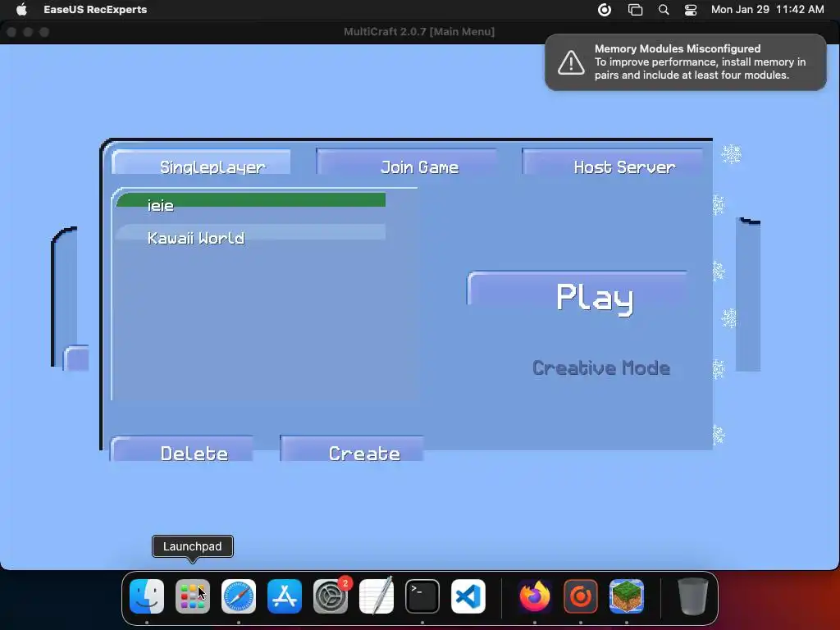The width and height of the screenshot is (840, 630).
Task: Open Spotlight search in the menu bar
Action: (x=663, y=10)
